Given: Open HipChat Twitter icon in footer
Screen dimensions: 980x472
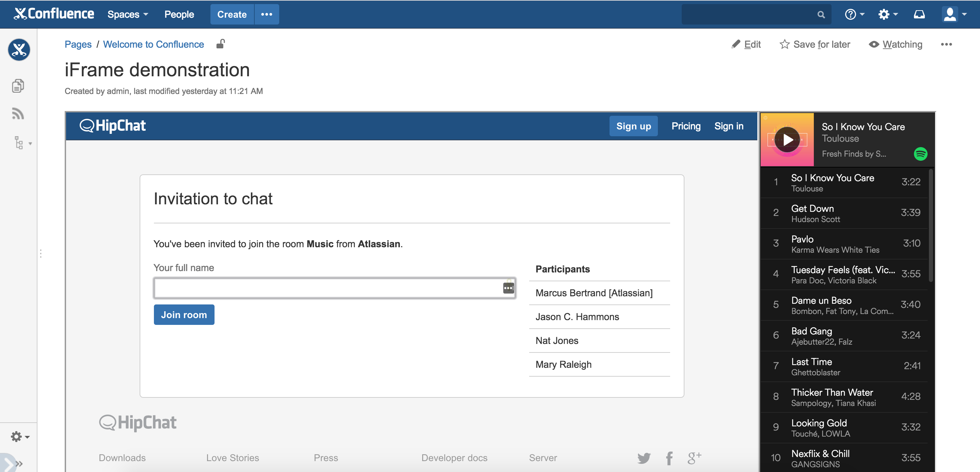Looking at the screenshot, I should point(644,458).
